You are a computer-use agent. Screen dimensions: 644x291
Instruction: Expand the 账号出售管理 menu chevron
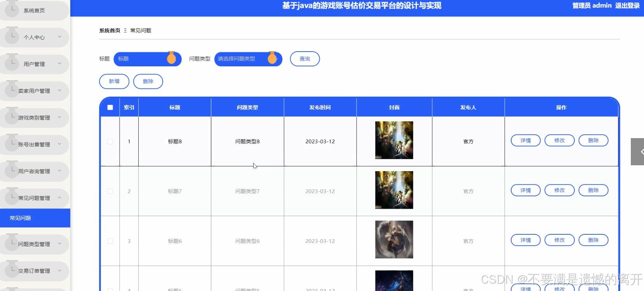point(59,144)
